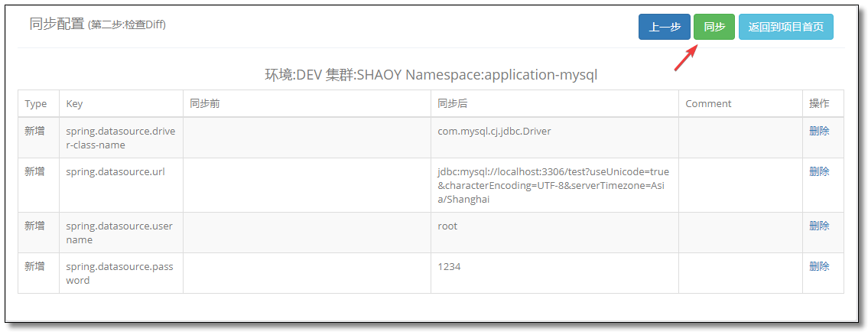Image resolution: width=868 pixels, height=332 pixels.
Task: Click the com.mysql.cj.jdbc.Driver value
Action: [494, 131]
